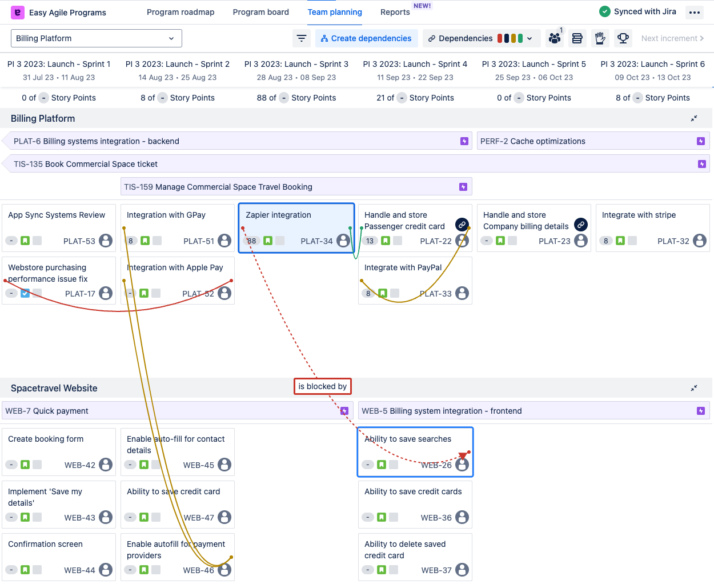
Task: Open the more options ellipsis menu
Action: click(695, 12)
